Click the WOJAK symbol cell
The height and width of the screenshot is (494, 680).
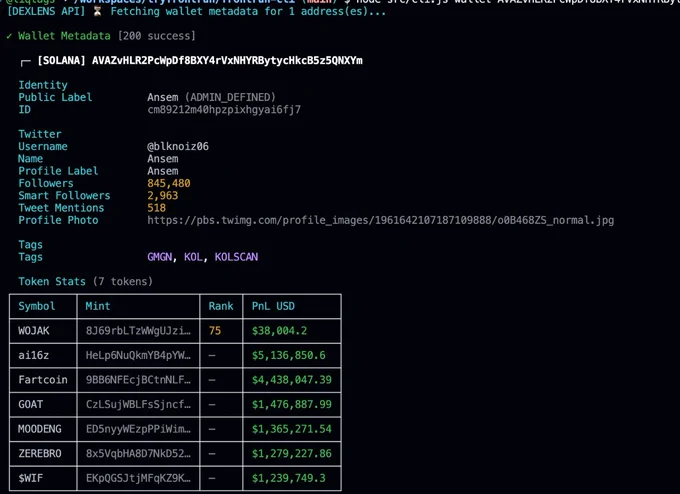click(x=34, y=331)
